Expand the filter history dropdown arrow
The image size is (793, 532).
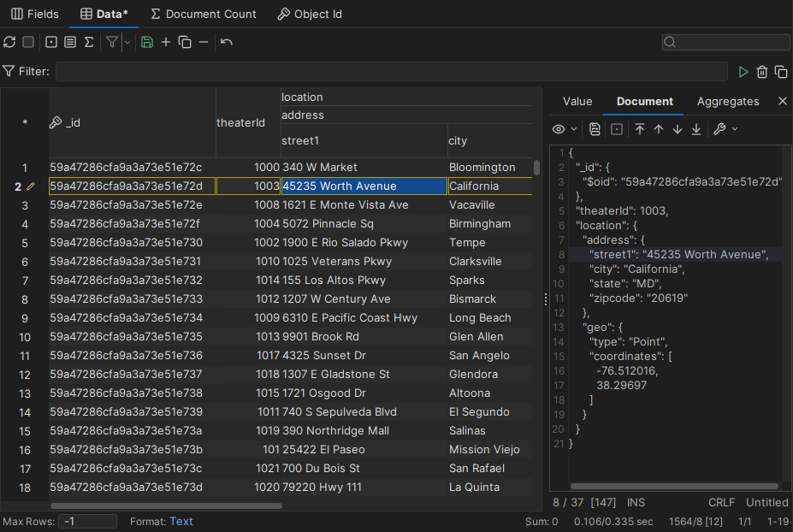[127, 41]
